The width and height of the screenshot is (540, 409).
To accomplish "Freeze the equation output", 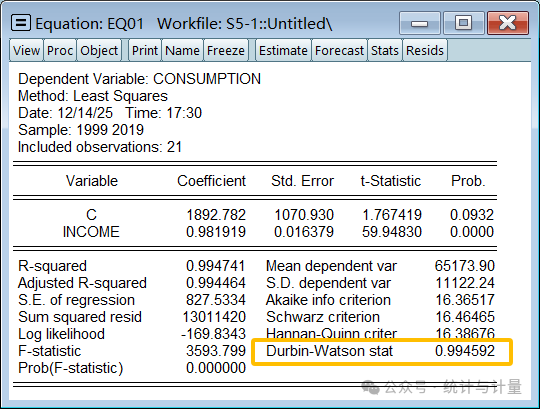I will coord(226,51).
